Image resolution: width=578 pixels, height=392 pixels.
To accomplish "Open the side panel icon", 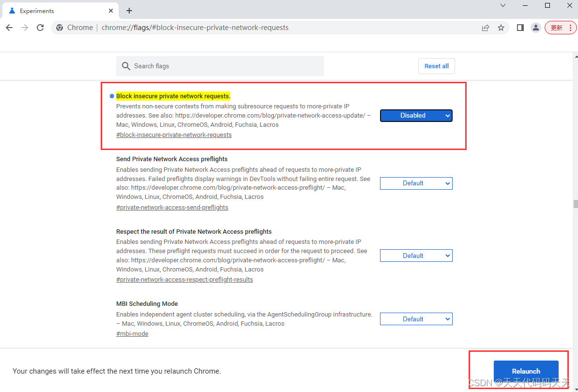I will click(520, 28).
